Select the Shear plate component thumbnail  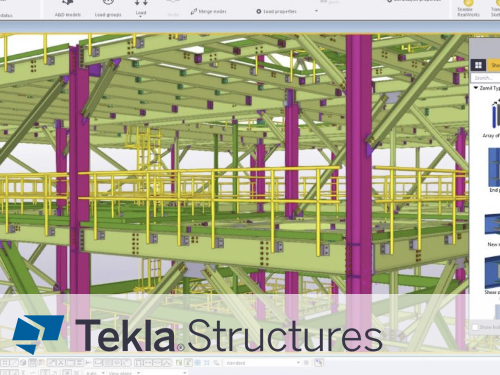pos(492,272)
